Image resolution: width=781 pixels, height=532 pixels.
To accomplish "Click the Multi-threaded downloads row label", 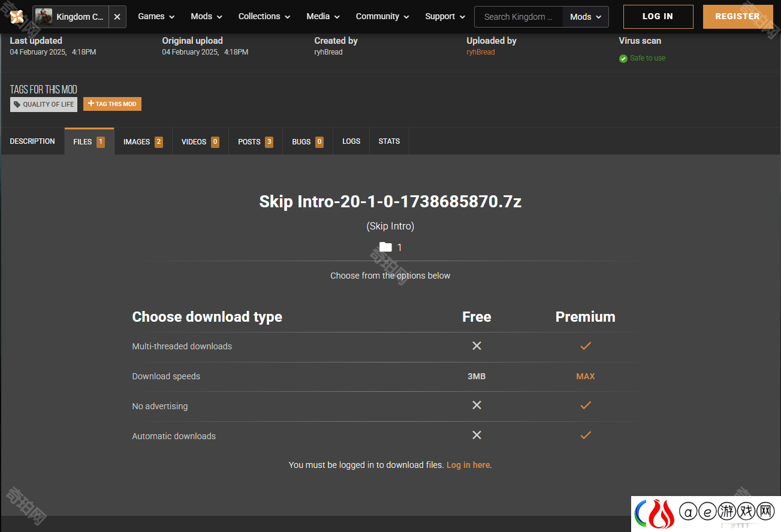I will pos(182,346).
